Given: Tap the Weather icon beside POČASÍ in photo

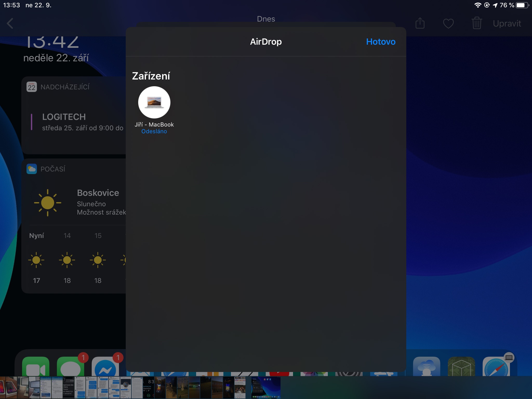Looking at the screenshot, I should point(32,169).
